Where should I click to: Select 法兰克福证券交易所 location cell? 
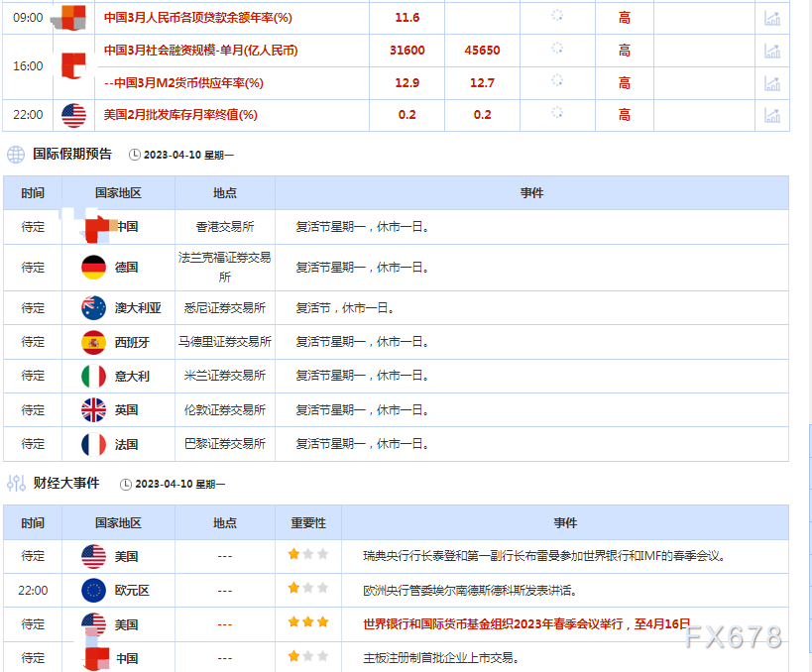point(224,267)
